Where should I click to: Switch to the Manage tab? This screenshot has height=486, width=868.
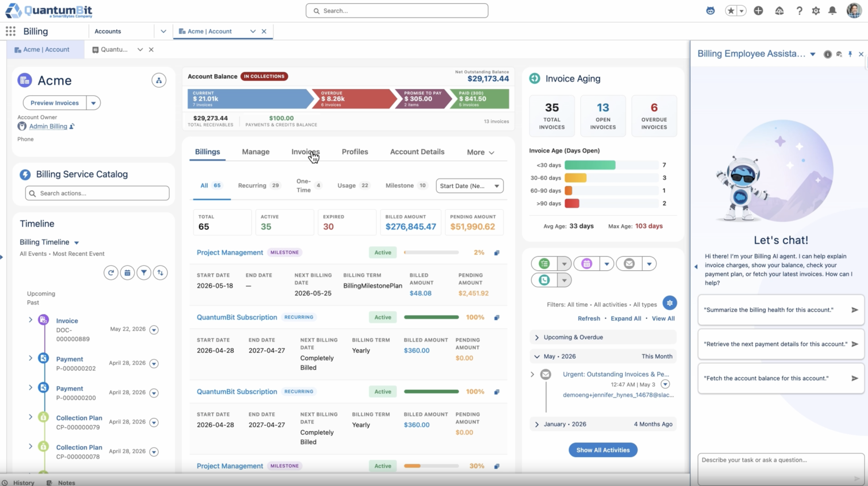click(x=256, y=152)
